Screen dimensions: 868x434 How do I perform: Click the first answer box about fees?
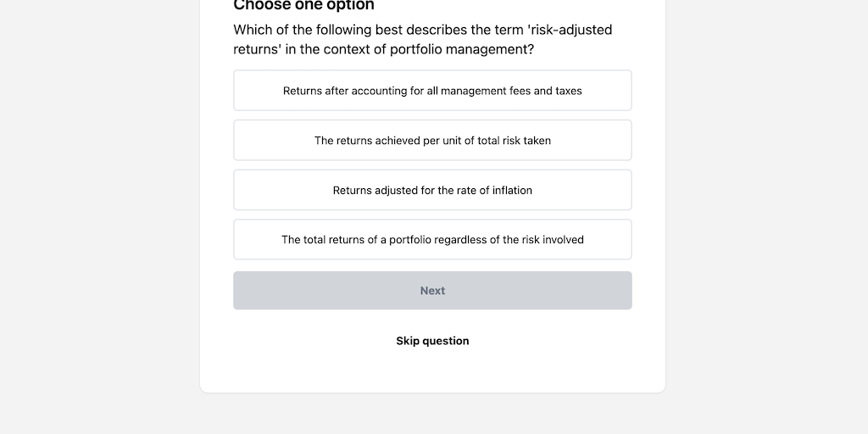[x=432, y=91]
